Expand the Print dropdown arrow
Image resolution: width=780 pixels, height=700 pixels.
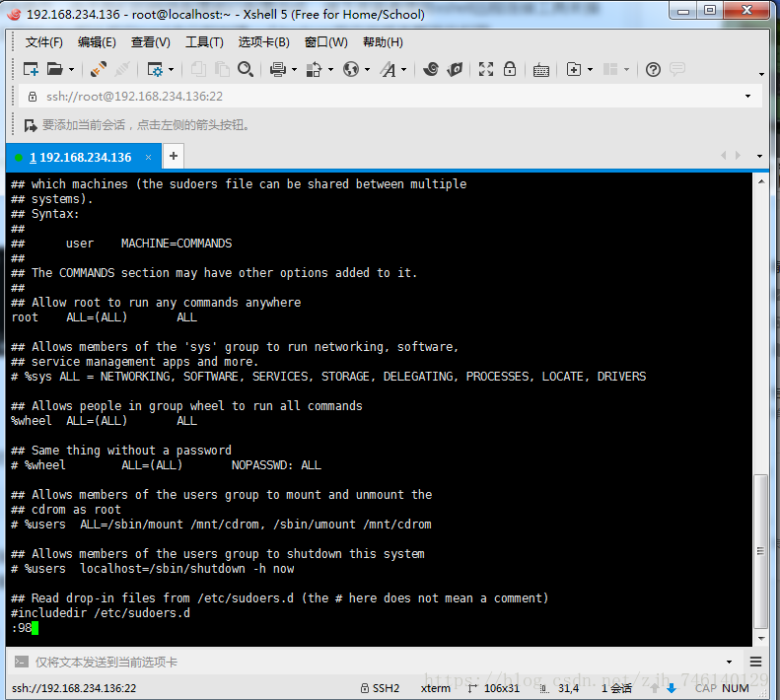(295, 70)
